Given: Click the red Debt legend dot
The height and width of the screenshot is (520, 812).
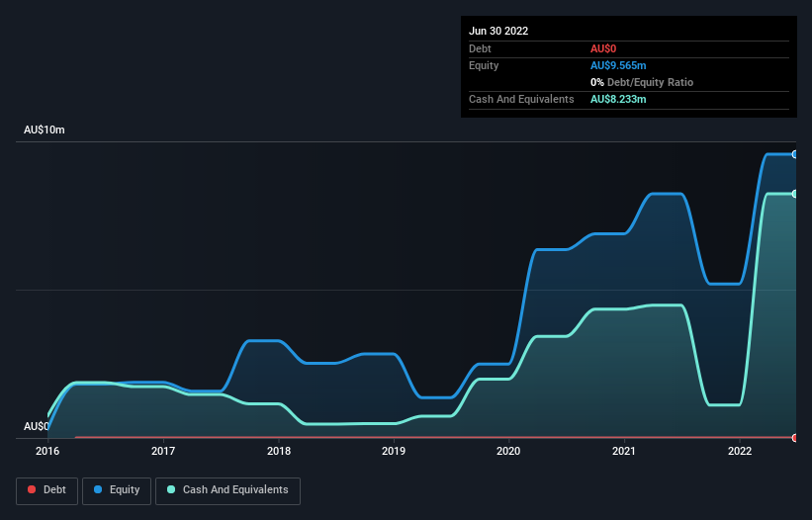Looking at the screenshot, I should point(32,489).
